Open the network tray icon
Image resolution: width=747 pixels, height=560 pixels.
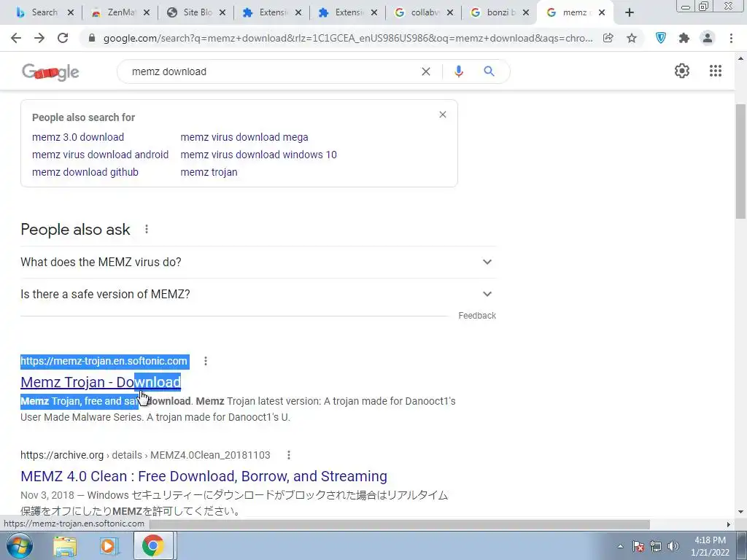coord(656,546)
